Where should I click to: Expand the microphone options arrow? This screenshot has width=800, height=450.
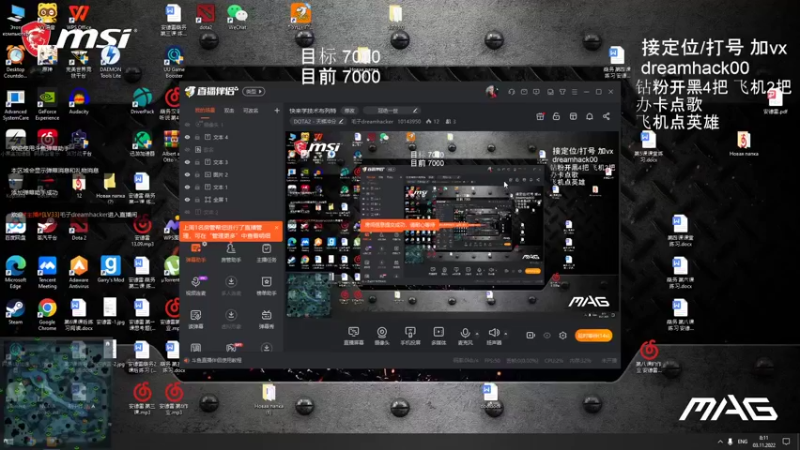(x=477, y=334)
